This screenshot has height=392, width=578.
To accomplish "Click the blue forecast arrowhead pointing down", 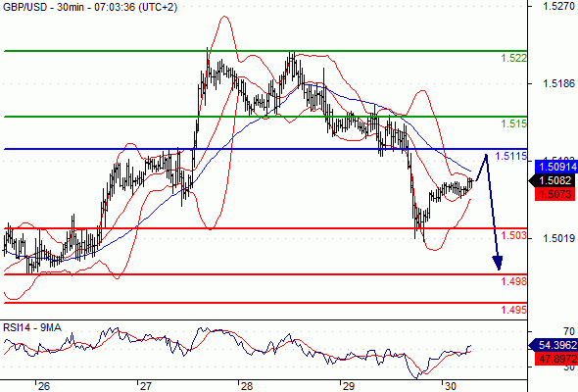I will click(x=498, y=264).
